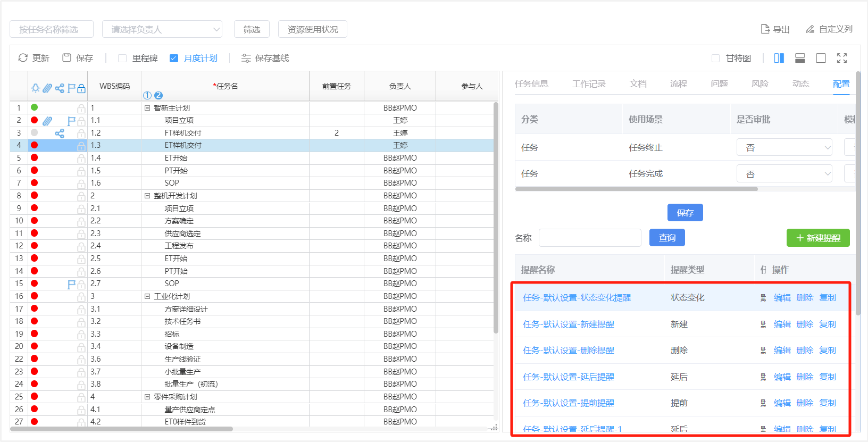Click the 导出 export icon

tap(765, 29)
